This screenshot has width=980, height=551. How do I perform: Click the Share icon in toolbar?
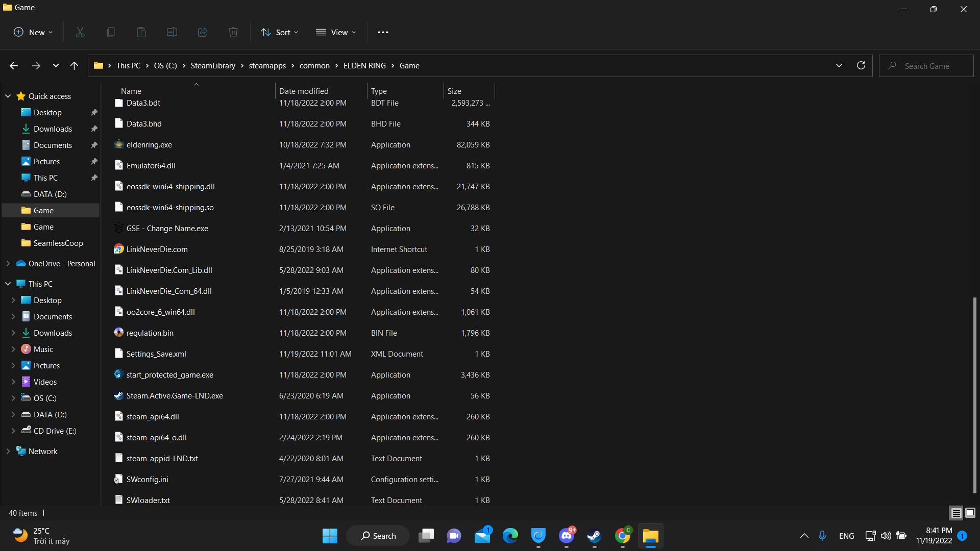[x=202, y=32]
